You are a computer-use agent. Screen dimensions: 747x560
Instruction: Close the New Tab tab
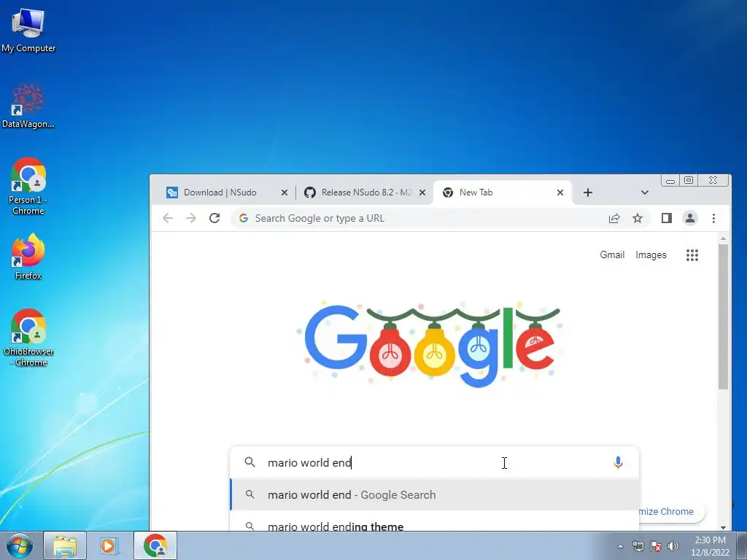point(560,192)
